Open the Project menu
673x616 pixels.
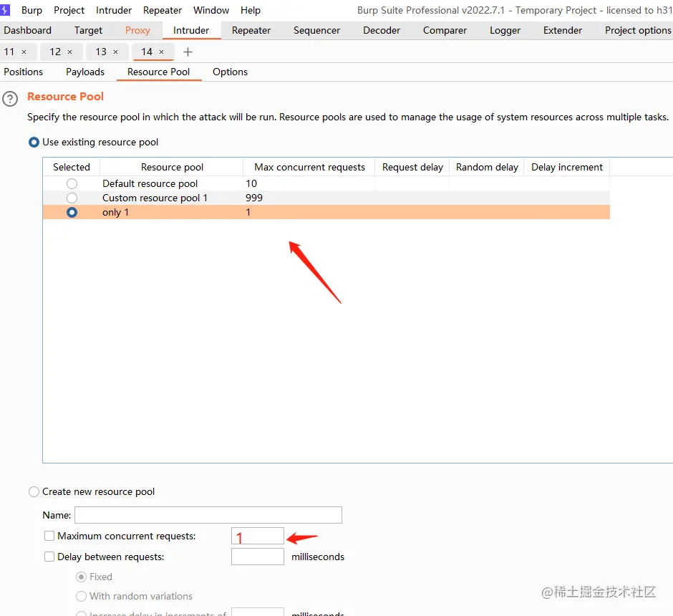click(x=69, y=10)
